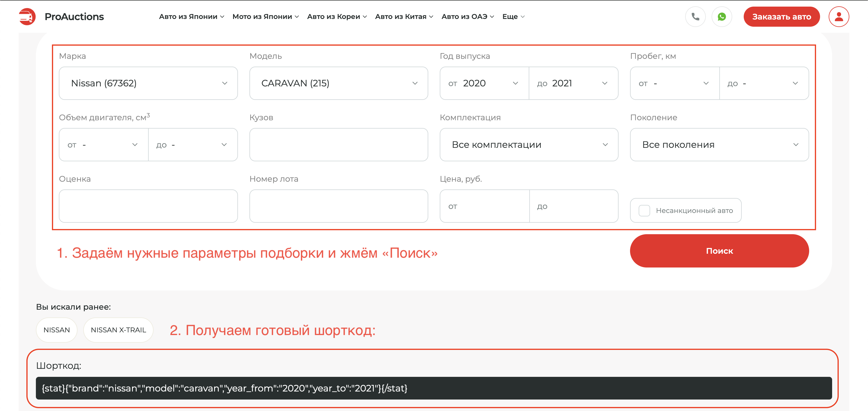Open the Модель dropdown showing CARAVAN

tap(339, 83)
